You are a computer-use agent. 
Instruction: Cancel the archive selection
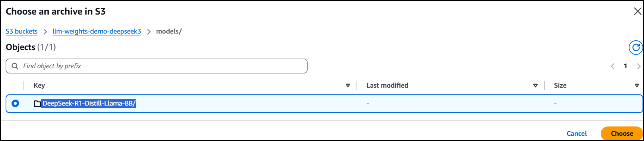[x=577, y=134]
